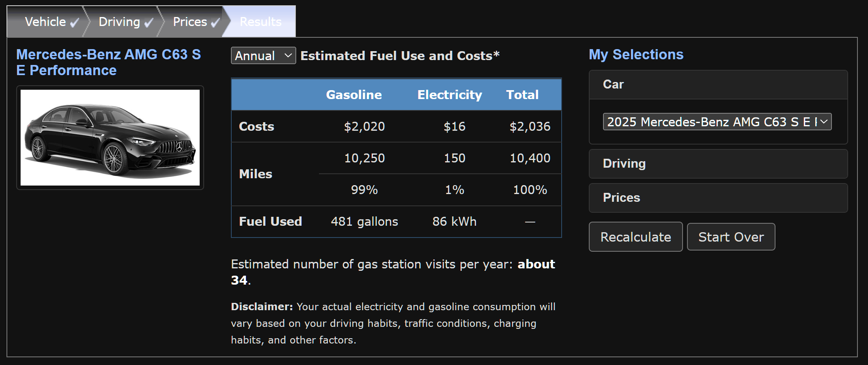
Task: Click the Prices tab checkmark icon
Action: [215, 23]
